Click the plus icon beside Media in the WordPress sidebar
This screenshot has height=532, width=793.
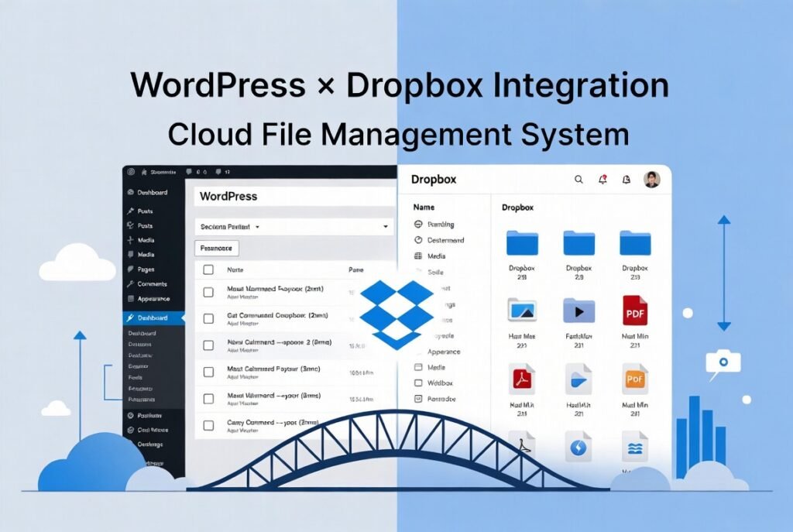130,240
